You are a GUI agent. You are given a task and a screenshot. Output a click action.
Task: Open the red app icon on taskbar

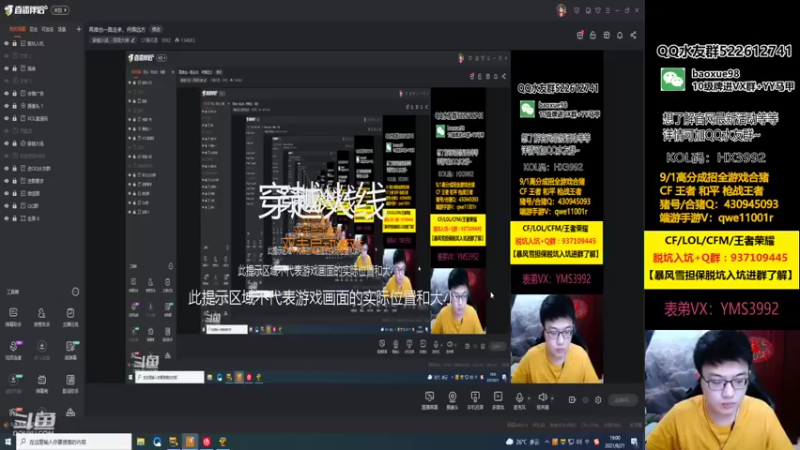pyautogui.click(x=207, y=442)
